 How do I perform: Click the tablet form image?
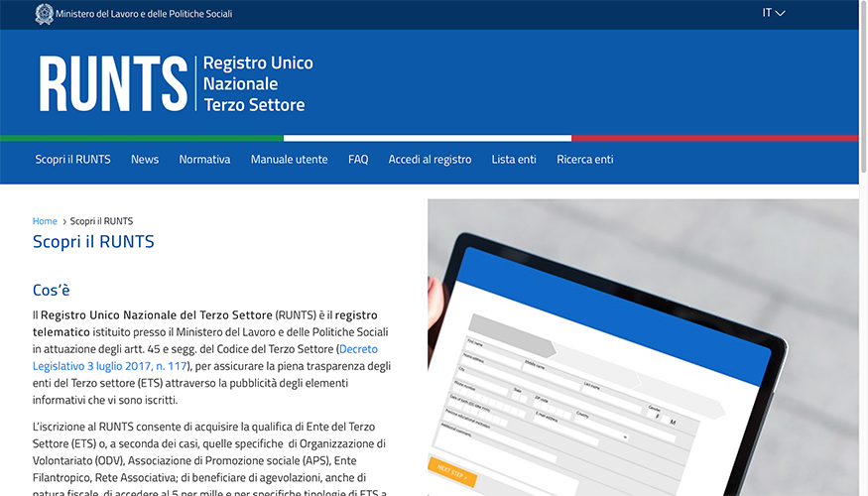coord(643,347)
